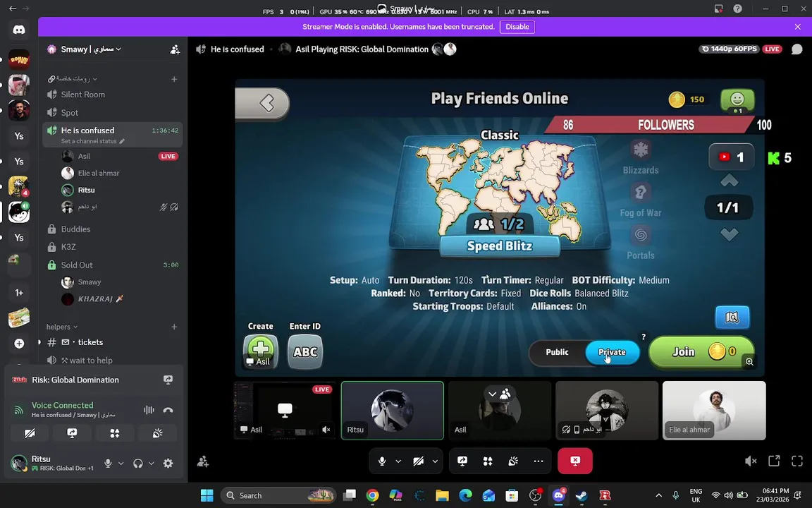Viewport: 812px width, 508px height.
Task: Click the create invite icon beside server name
Action: (175, 49)
